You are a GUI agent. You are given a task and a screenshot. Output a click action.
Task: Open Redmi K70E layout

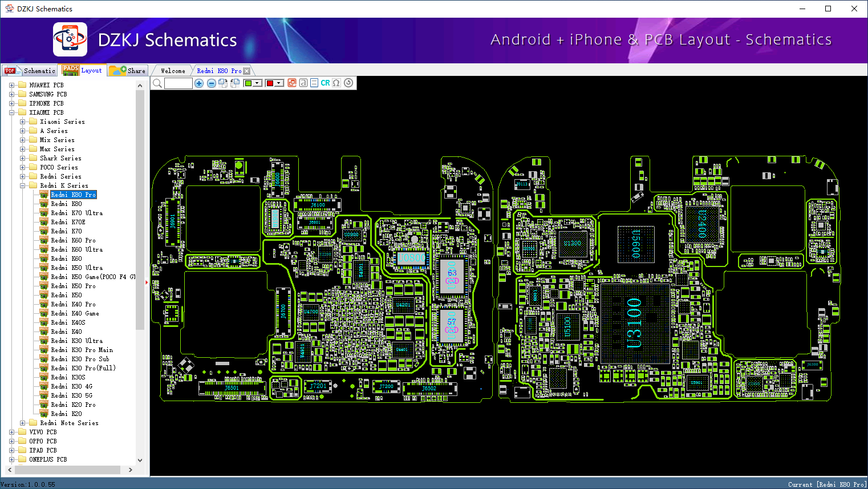tap(68, 222)
